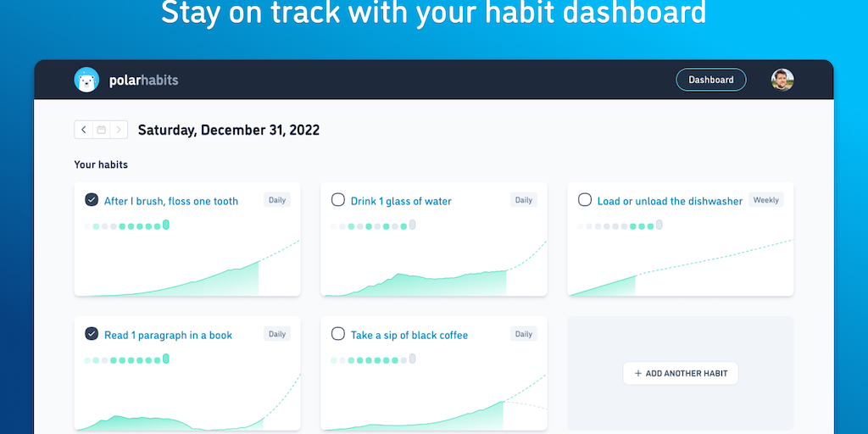Click today's streak marker on water habit
868x434 pixels.
coord(413,225)
